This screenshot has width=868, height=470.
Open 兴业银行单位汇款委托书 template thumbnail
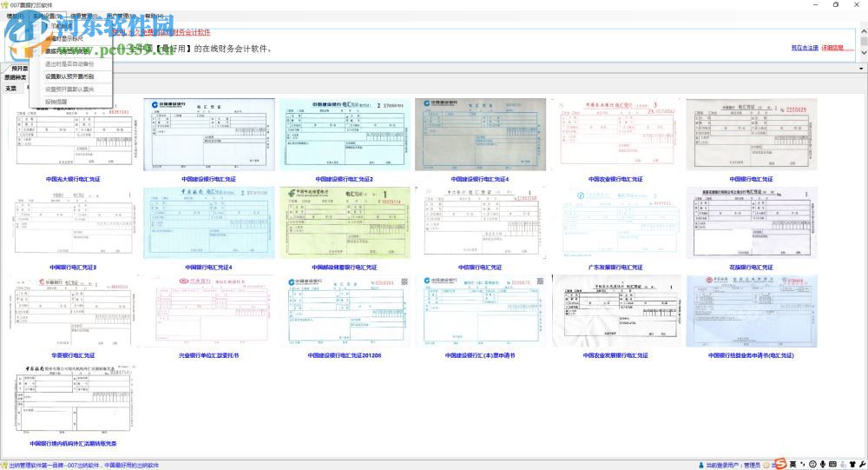coord(208,311)
